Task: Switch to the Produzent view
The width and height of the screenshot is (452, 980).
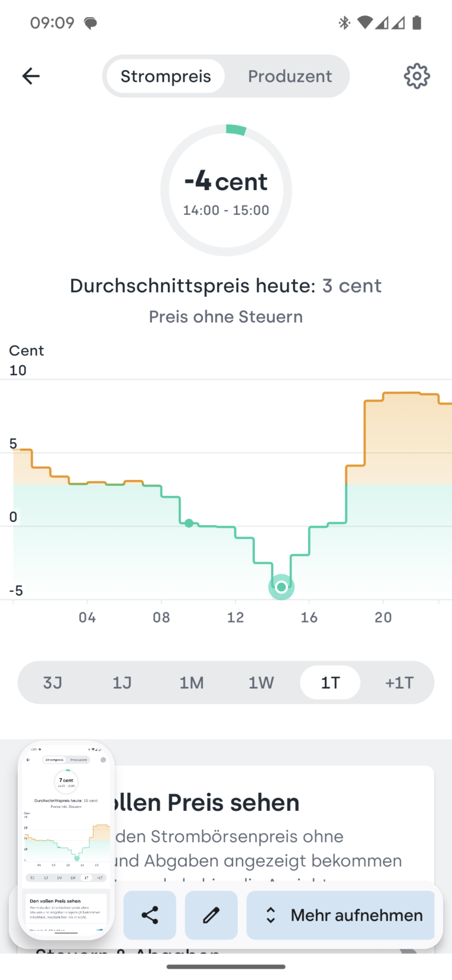Action: point(290,76)
